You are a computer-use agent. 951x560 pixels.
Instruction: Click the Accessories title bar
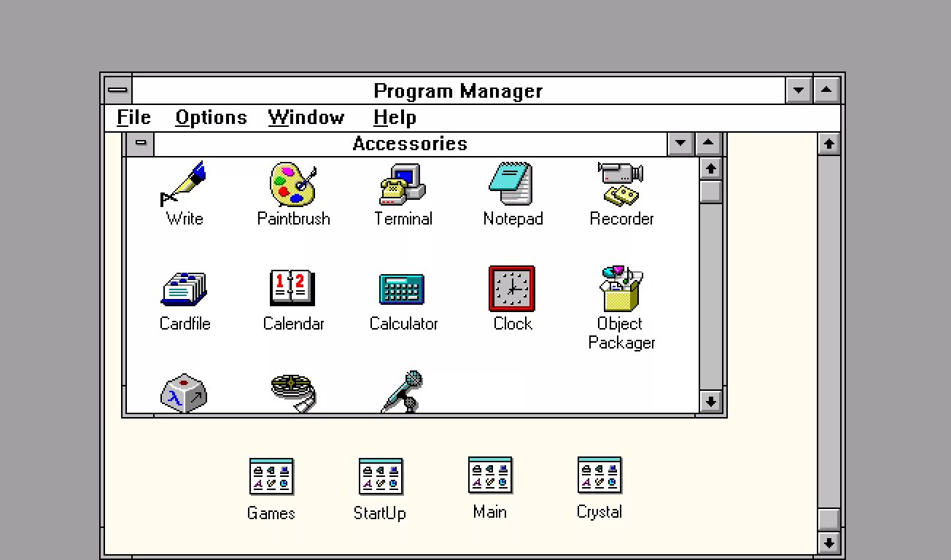coord(411,144)
